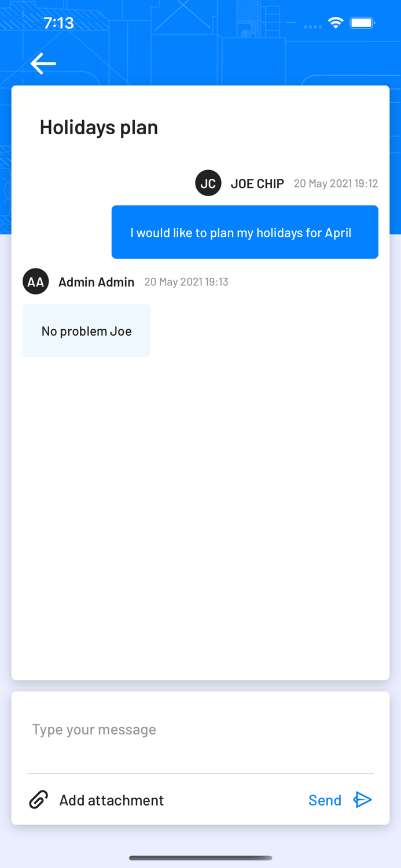Image resolution: width=401 pixels, height=868 pixels.
Task: Tap the cellular signal dots icon
Action: tap(312, 26)
